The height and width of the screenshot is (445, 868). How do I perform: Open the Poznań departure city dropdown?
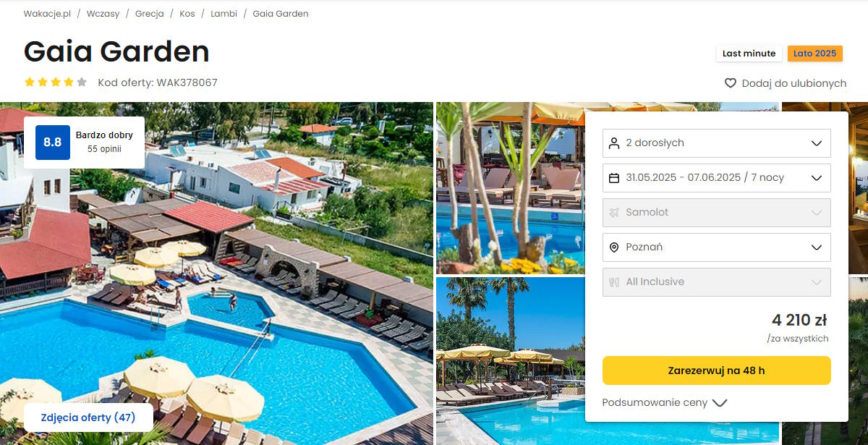click(717, 247)
